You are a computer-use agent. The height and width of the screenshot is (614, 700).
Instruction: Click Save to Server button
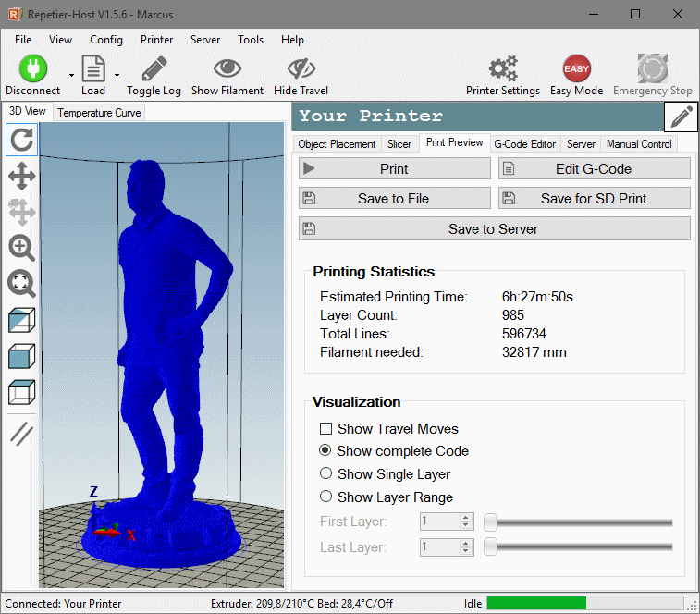click(494, 228)
